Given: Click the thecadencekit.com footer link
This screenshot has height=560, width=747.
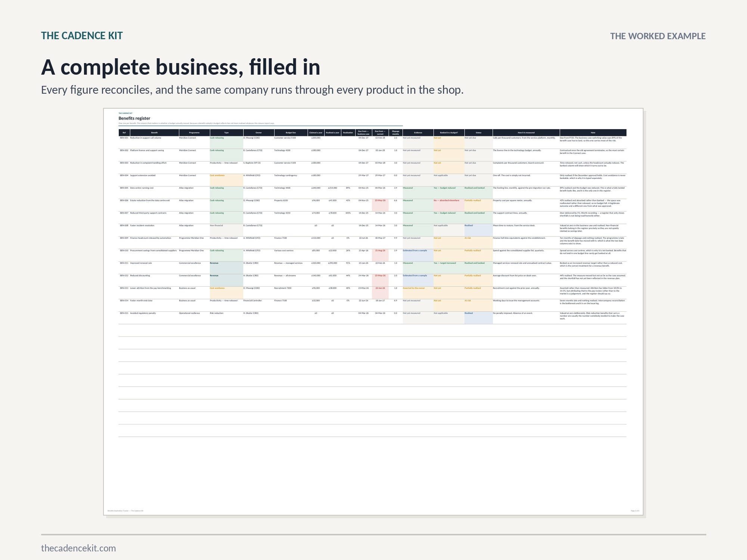Looking at the screenshot, I should point(78,548).
